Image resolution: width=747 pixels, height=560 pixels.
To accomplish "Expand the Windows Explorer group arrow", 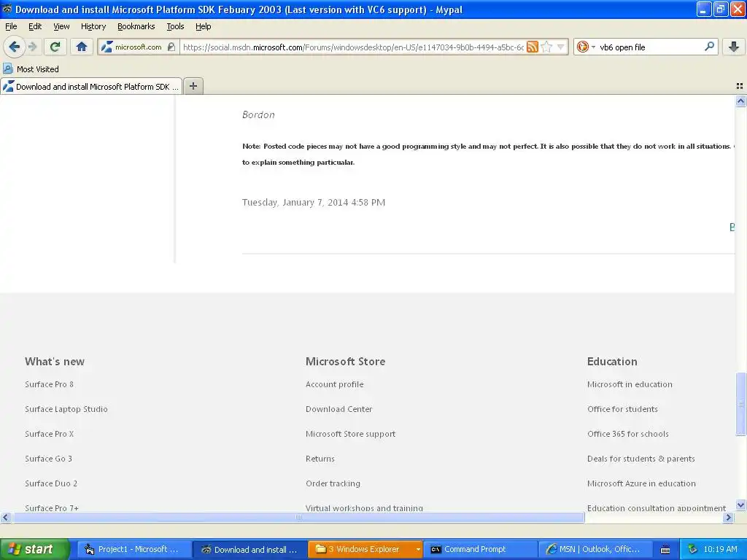I will [418, 549].
